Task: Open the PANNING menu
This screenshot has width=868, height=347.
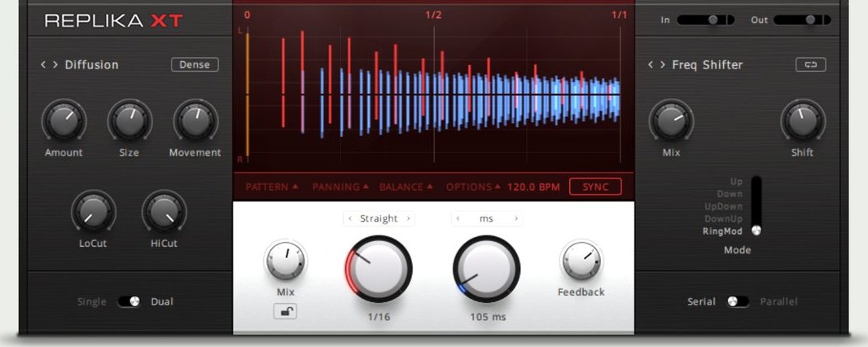Action: (340, 187)
